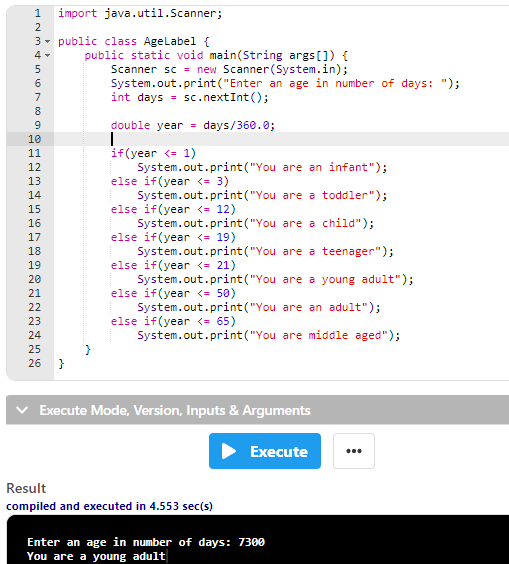Click the 'else if(year <= 3)' line

tap(170, 181)
